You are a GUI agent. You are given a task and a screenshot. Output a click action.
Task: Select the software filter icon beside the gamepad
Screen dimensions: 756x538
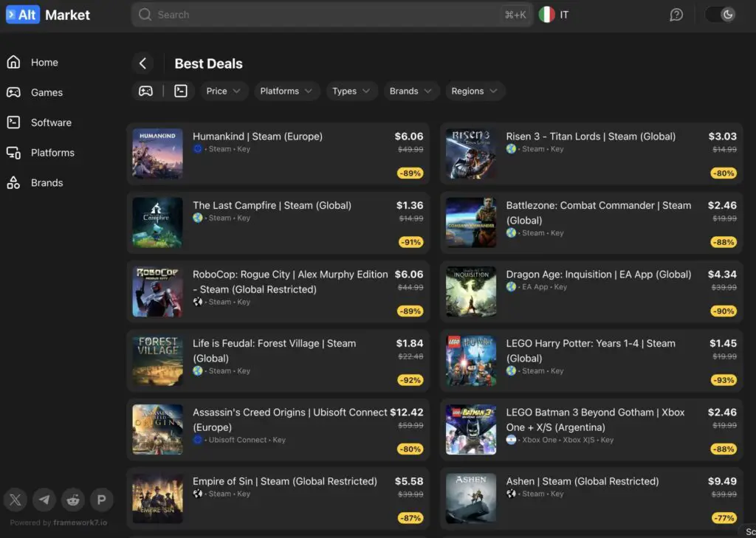[179, 91]
